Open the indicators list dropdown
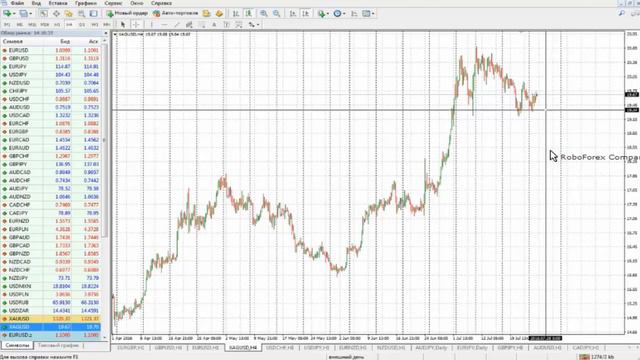640x360 pixels. point(323,13)
